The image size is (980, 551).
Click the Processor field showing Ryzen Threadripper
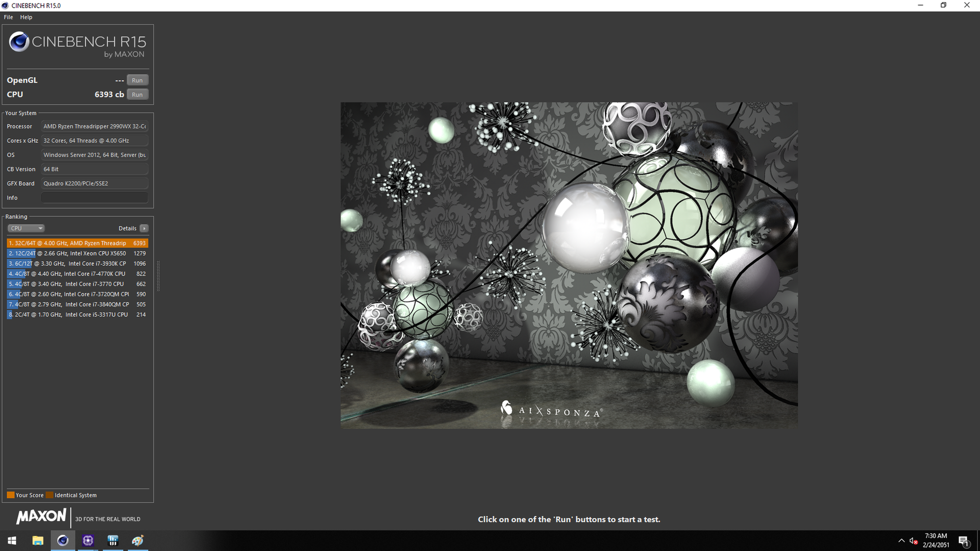pos(94,126)
